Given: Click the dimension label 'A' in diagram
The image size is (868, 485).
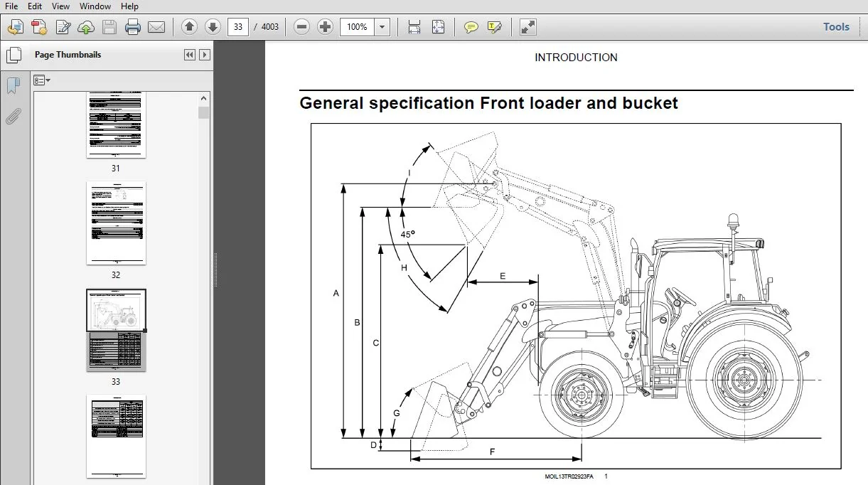Looking at the screenshot, I should [336, 293].
